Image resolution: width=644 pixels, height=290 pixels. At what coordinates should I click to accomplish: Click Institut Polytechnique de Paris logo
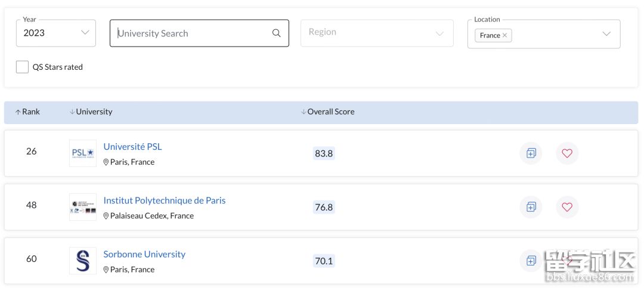coord(82,207)
